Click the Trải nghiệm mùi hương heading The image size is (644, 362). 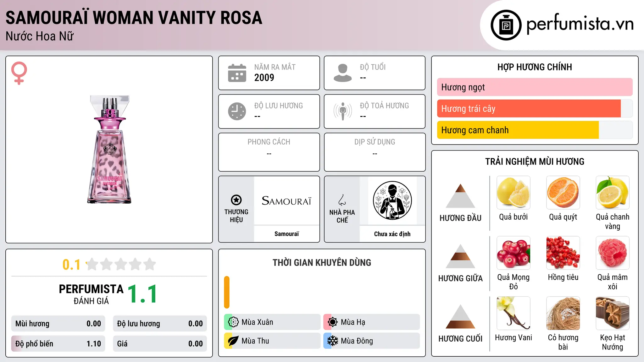(535, 162)
